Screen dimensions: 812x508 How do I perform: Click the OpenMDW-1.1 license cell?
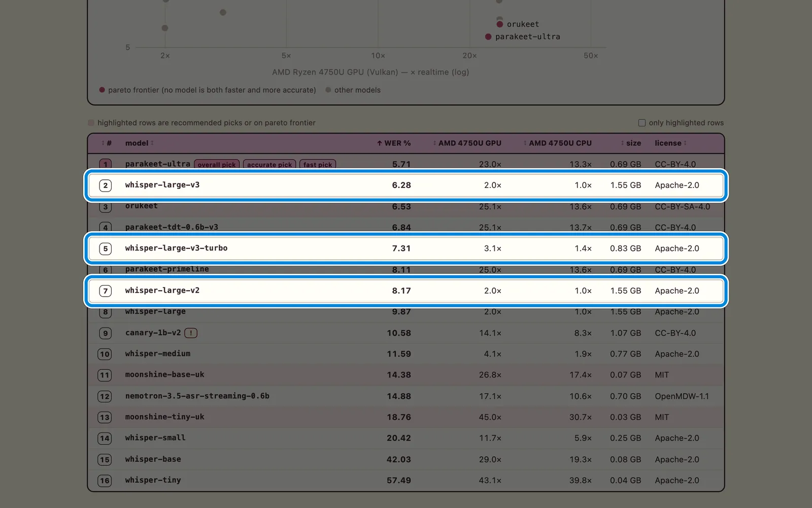click(x=682, y=396)
